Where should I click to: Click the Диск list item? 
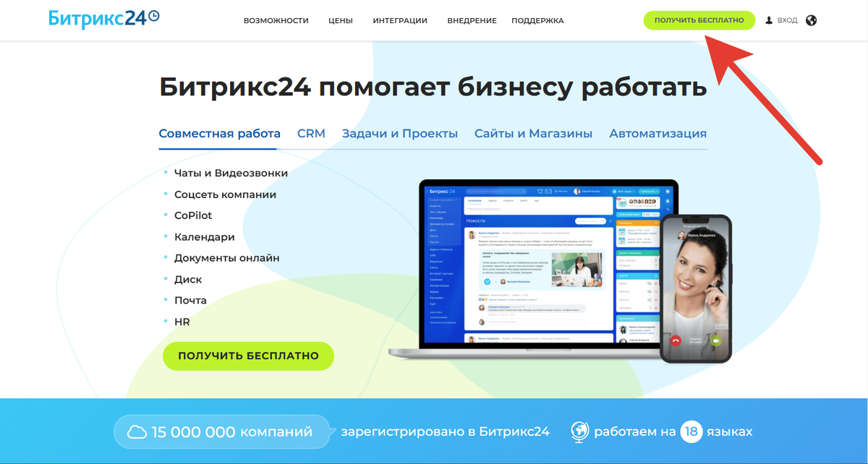[188, 279]
